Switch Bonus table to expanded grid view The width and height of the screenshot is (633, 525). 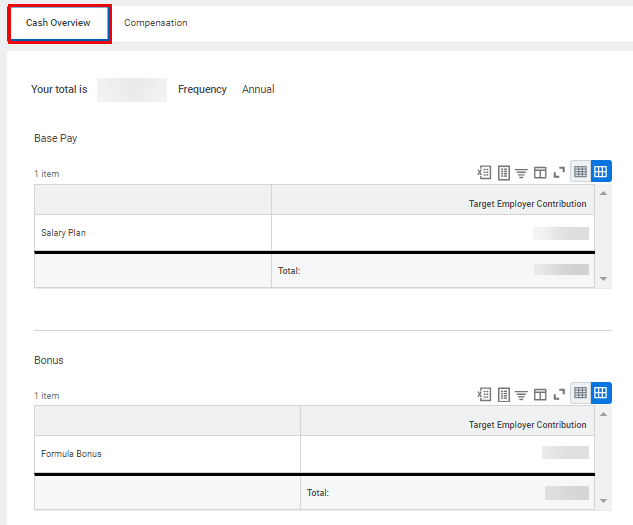point(601,393)
